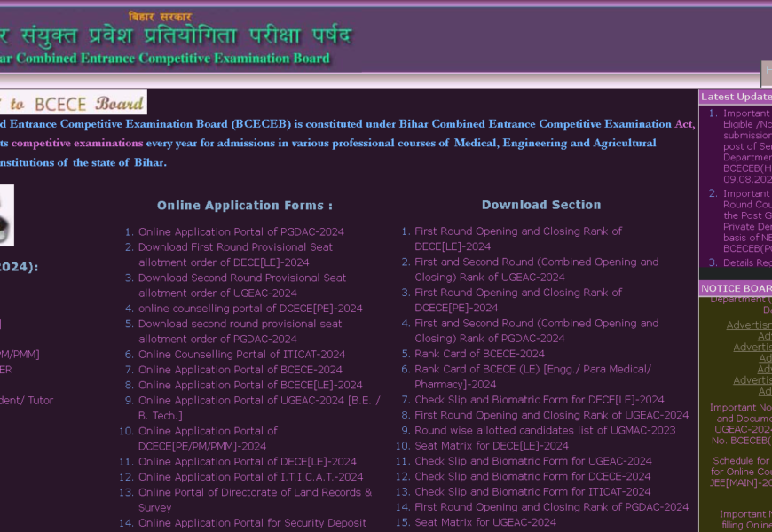Click the emblem image on the left
Image resolution: width=772 pixels, height=532 pixels.
6,215
